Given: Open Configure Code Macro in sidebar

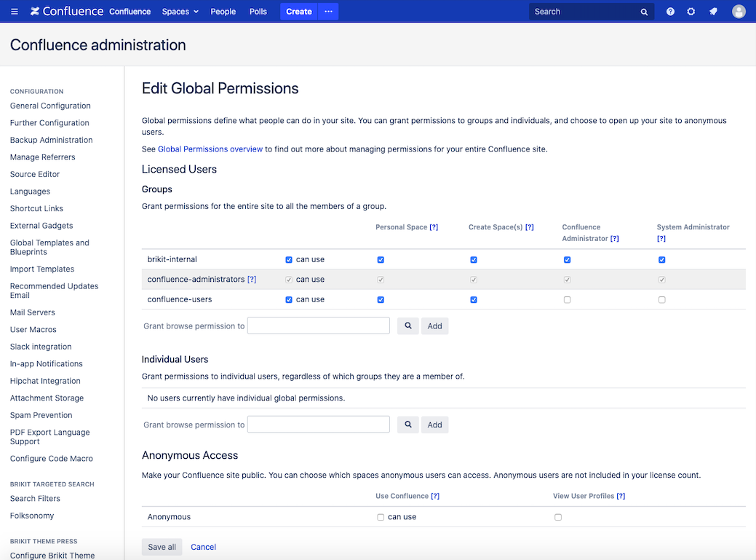Looking at the screenshot, I should click(x=52, y=459).
